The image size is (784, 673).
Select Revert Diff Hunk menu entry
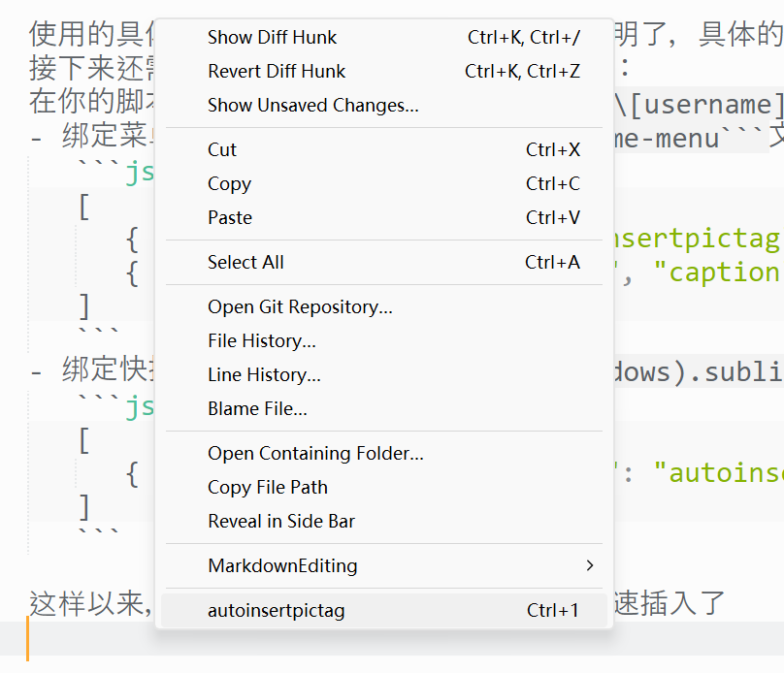(277, 72)
